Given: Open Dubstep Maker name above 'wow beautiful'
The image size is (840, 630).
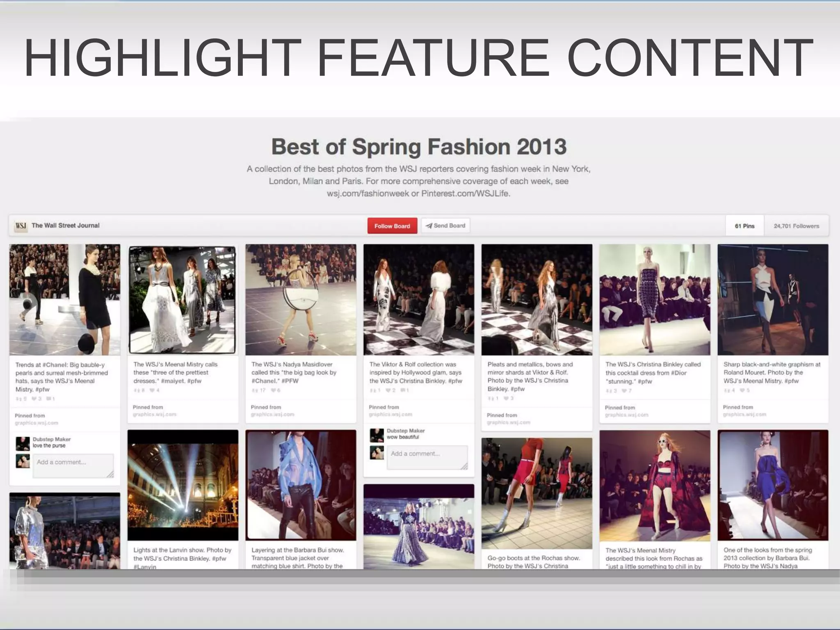Looking at the screenshot, I should tap(406, 431).
